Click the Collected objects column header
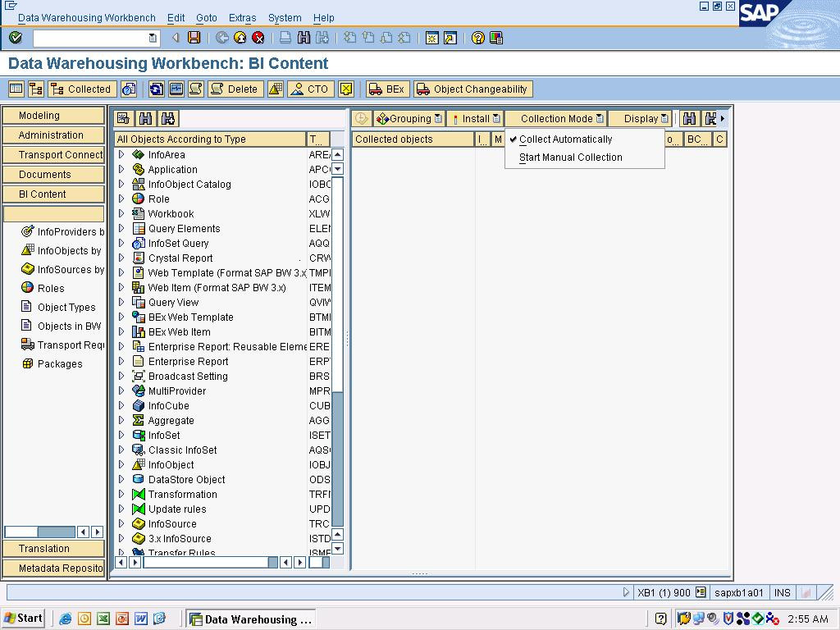 pyautogui.click(x=413, y=139)
